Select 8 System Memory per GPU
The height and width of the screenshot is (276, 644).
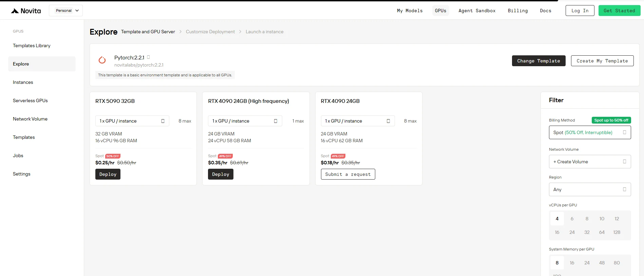557,263
